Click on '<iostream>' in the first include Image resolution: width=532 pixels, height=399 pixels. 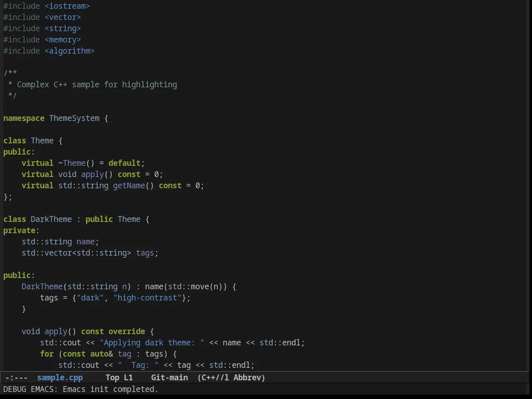click(x=67, y=6)
